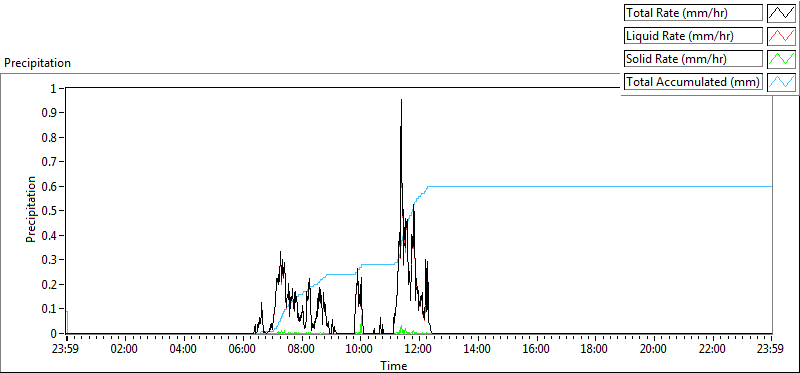
Task: Click the Precipitation chart caption above graph
Action: pos(37,63)
